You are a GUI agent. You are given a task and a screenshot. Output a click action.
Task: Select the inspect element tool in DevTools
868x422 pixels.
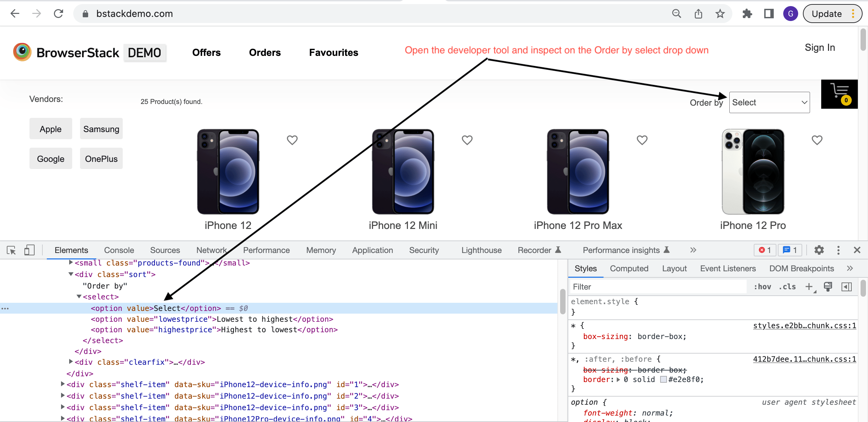tap(11, 250)
